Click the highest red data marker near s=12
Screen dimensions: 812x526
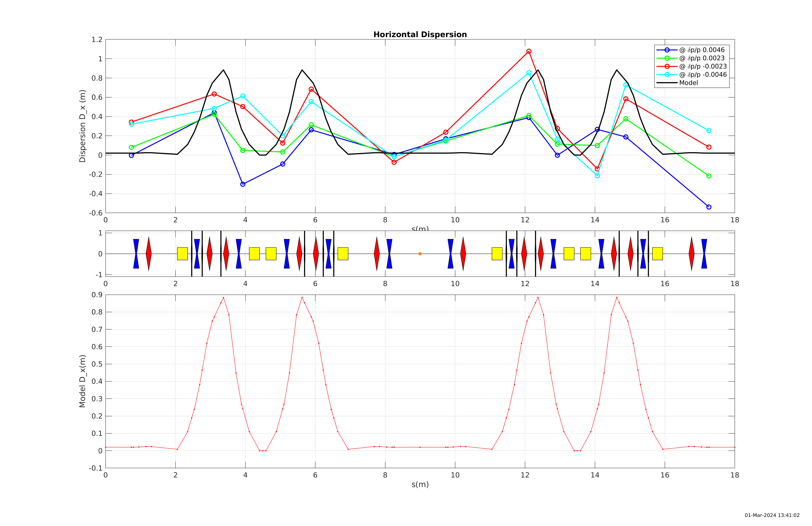(529, 51)
